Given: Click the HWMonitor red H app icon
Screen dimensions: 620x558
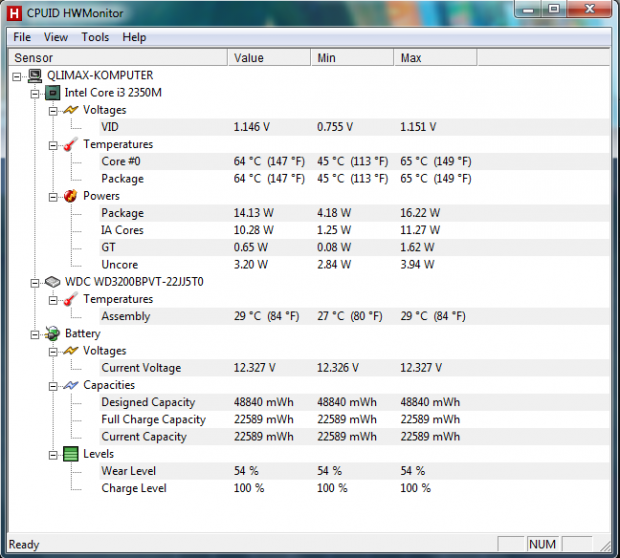Looking at the screenshot, I should (x=14, y=13).
